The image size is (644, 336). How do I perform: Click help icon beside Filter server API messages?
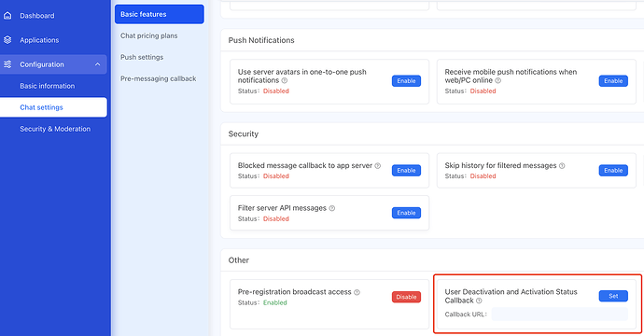(x=332, y=208)
